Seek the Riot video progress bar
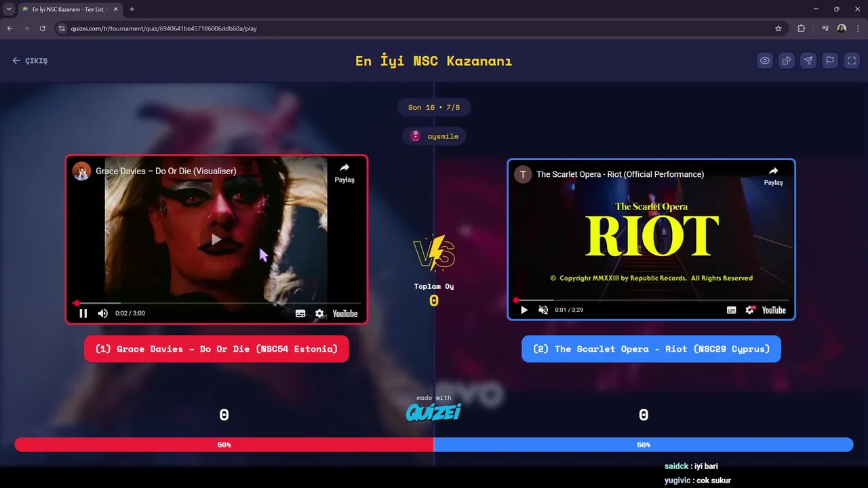 (x=651, y=300)
